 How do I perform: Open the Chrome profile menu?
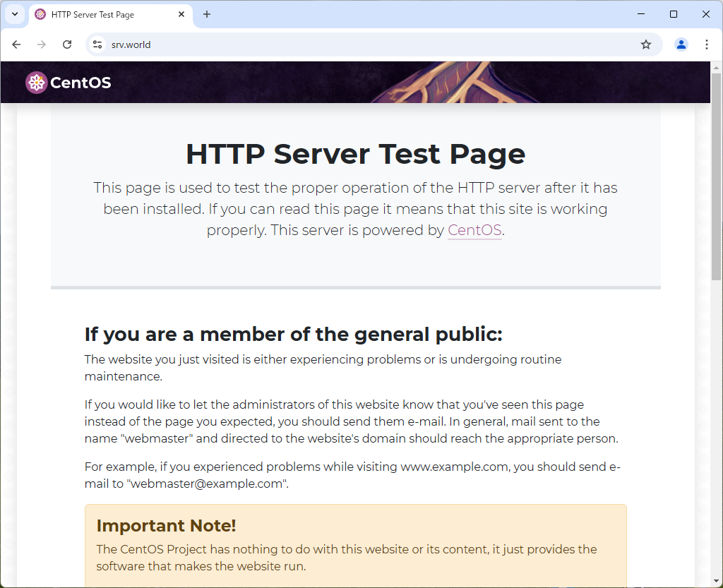pyautogui.click(x=681, y=44)
